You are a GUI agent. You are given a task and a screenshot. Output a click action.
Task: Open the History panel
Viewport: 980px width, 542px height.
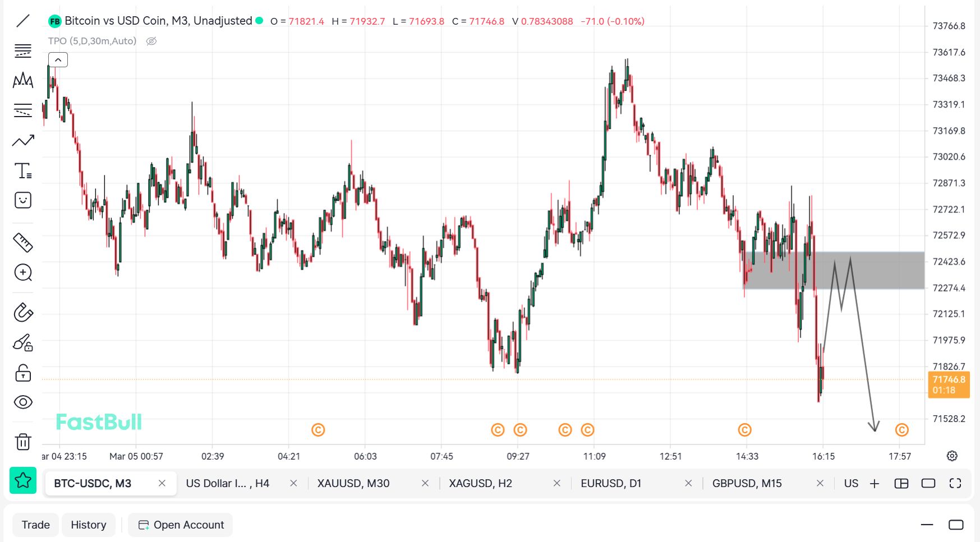pos(89,525)
